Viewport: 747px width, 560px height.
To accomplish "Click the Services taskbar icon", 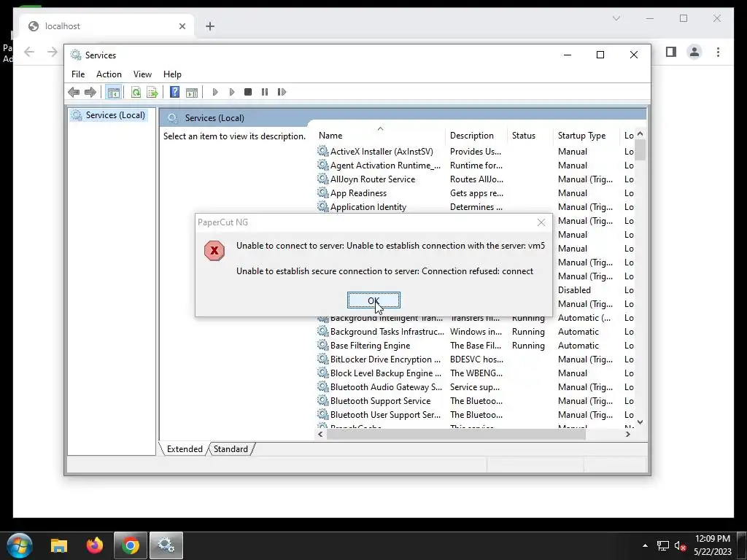I will pyautogui.click(x=166, y=545).
